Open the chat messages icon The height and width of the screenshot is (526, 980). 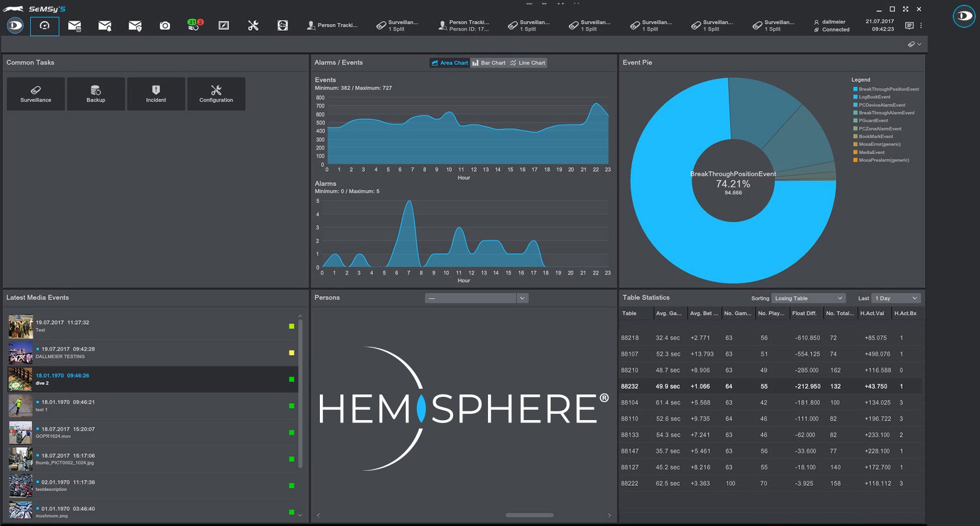click(x=910, y=26)
